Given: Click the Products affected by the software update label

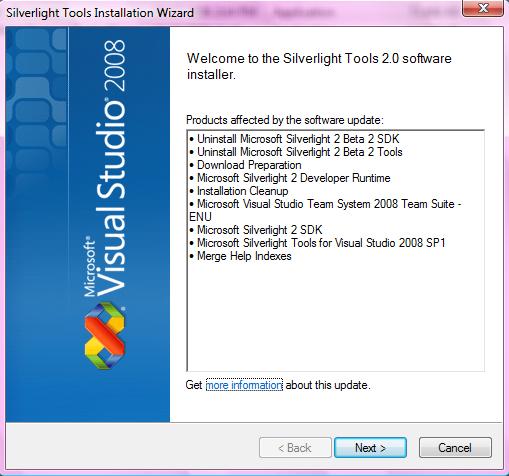Looking at the screenshot, I should pyautogui.click(x=285, y=120).
